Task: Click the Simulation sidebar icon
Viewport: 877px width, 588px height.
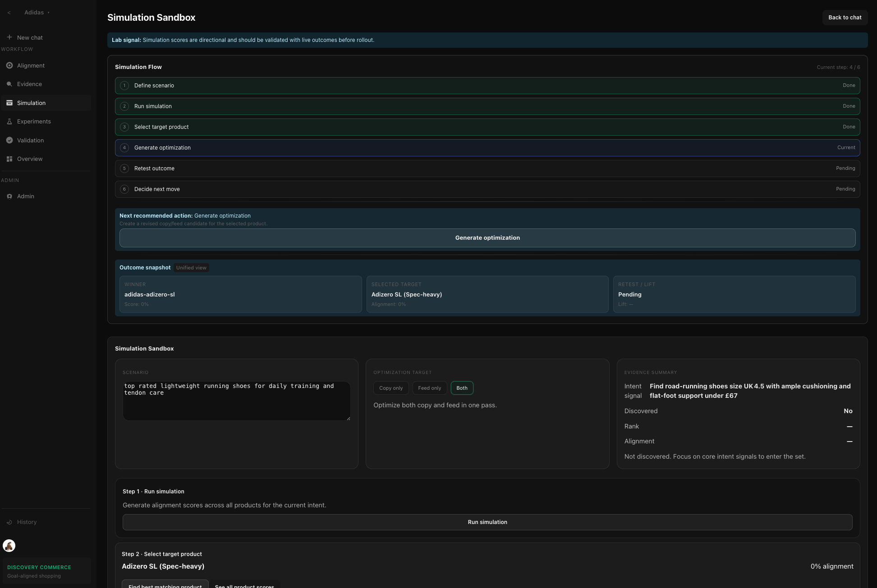Action: (9, 103)
